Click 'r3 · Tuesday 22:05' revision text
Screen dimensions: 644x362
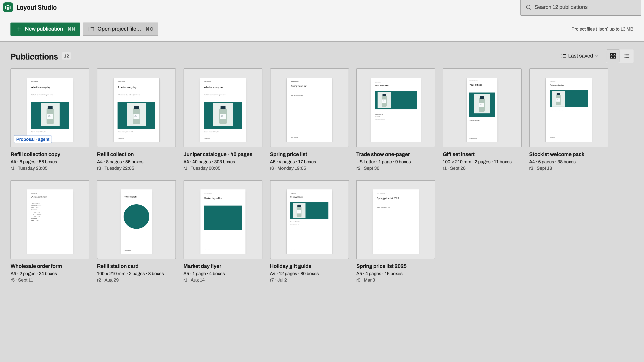point(116,168)
